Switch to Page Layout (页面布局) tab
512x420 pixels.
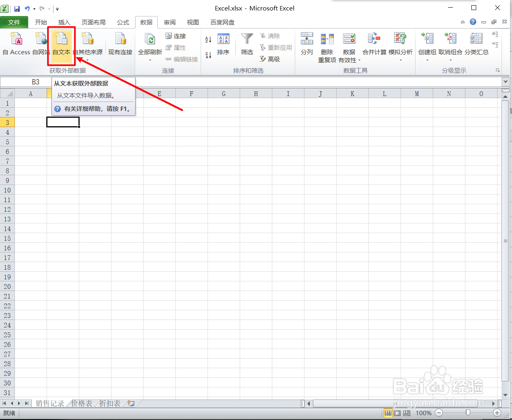click(94, 23)
